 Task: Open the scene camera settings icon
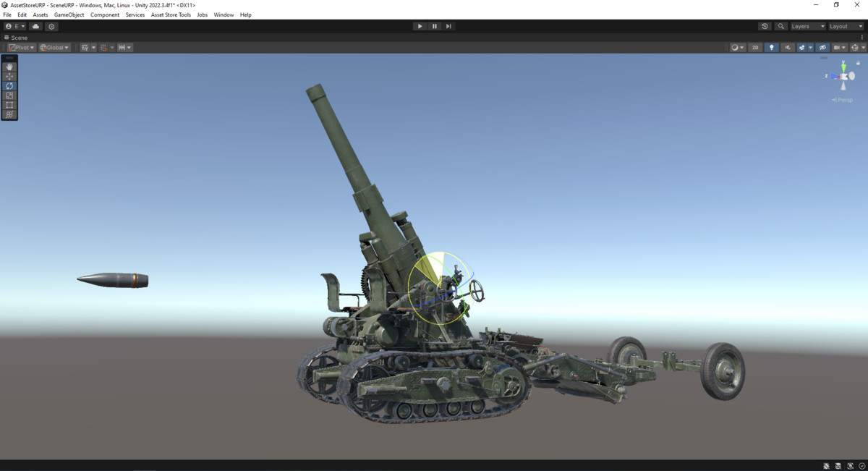click(838, 47)
